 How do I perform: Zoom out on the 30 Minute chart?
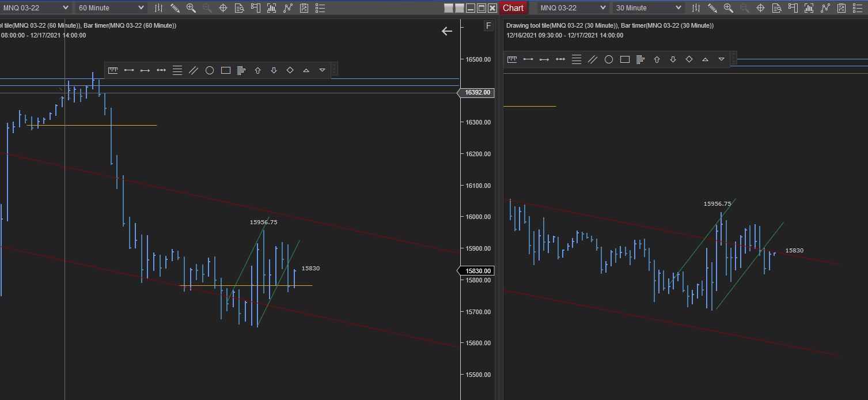[744, 8]
